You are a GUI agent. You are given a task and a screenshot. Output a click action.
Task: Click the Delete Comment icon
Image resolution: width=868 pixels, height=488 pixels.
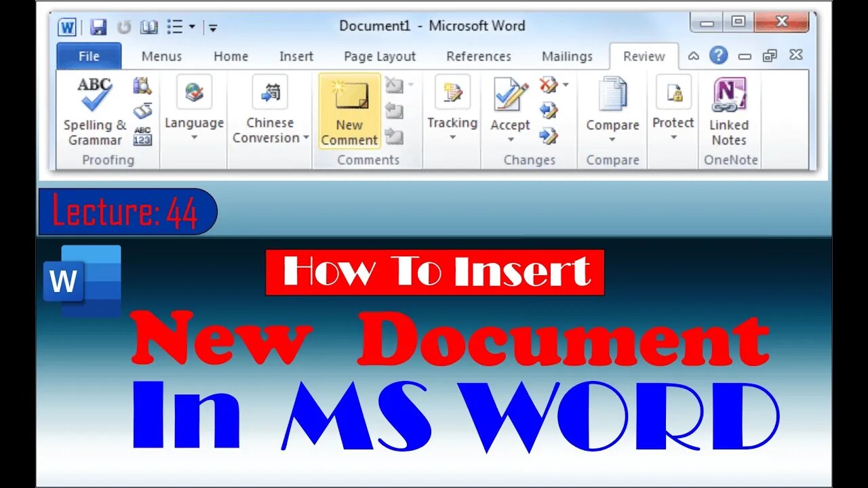click(393, 85)
